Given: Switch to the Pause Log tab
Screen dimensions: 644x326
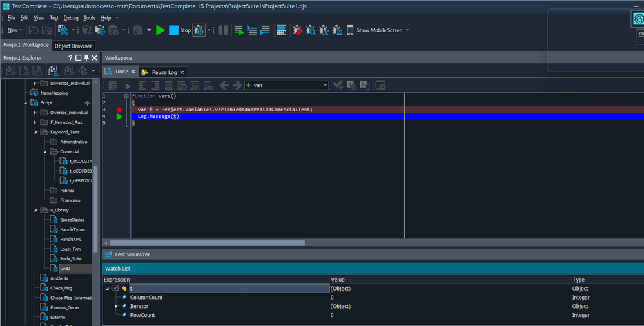Looking at the screenshot, I should (164, 72).
